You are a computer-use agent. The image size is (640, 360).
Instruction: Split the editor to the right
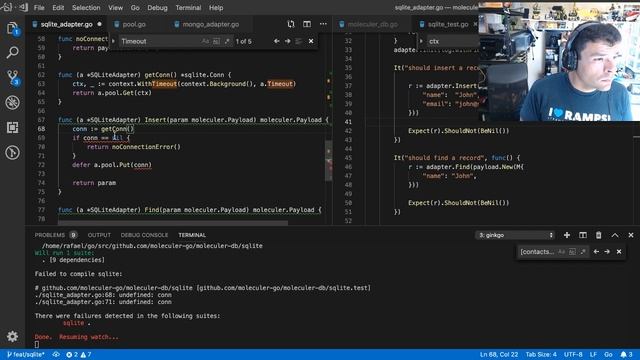coord(307,24)
